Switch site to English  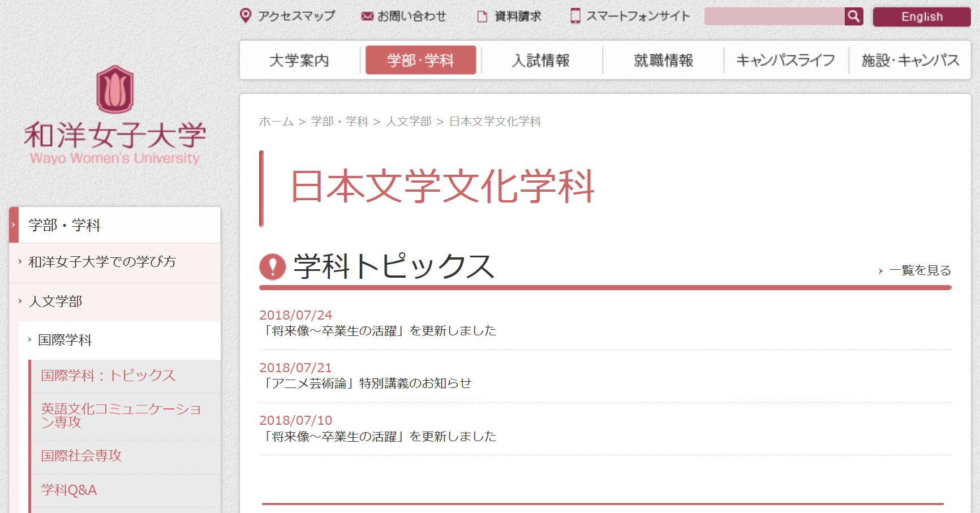[922, 16]
